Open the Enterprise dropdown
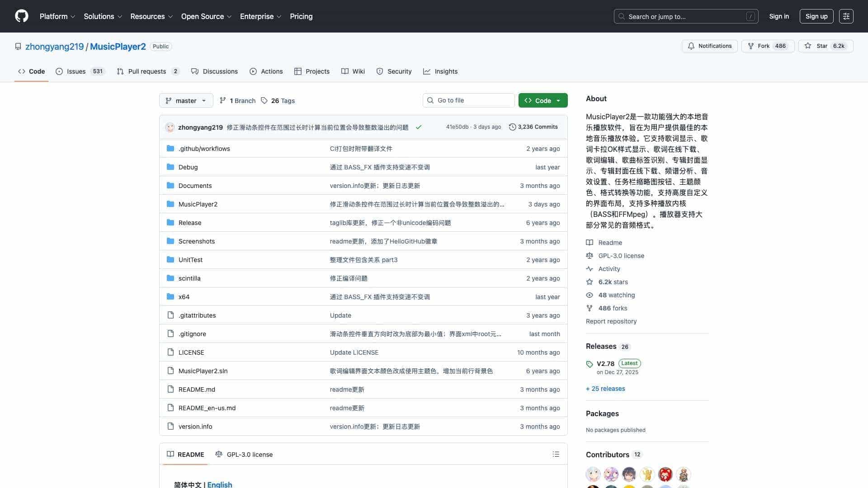 click(x=260, y=16)
